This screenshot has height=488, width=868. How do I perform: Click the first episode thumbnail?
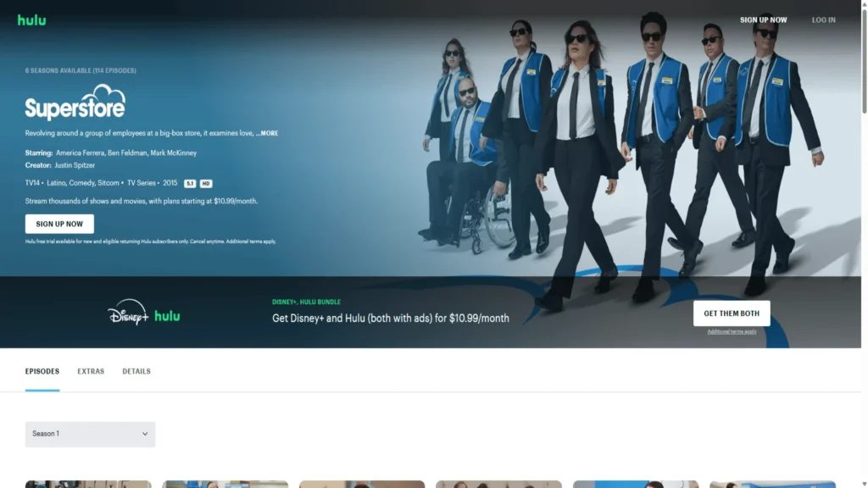88,485
